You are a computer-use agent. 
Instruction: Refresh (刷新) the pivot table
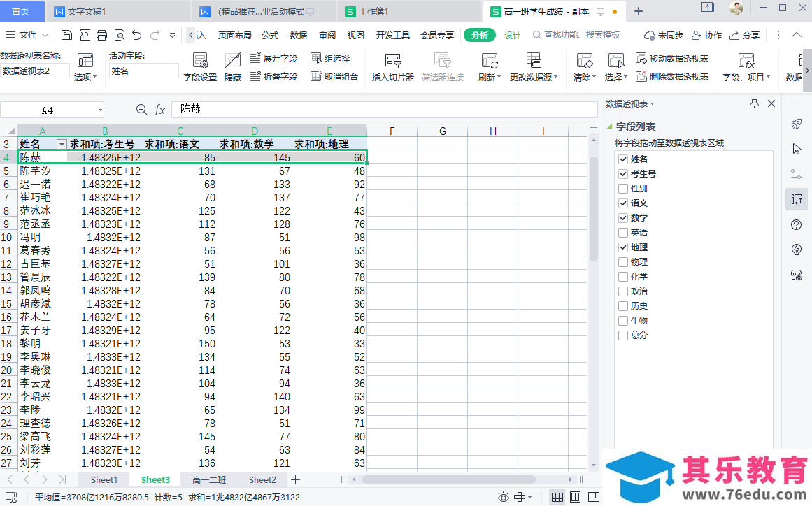[490, 67]
